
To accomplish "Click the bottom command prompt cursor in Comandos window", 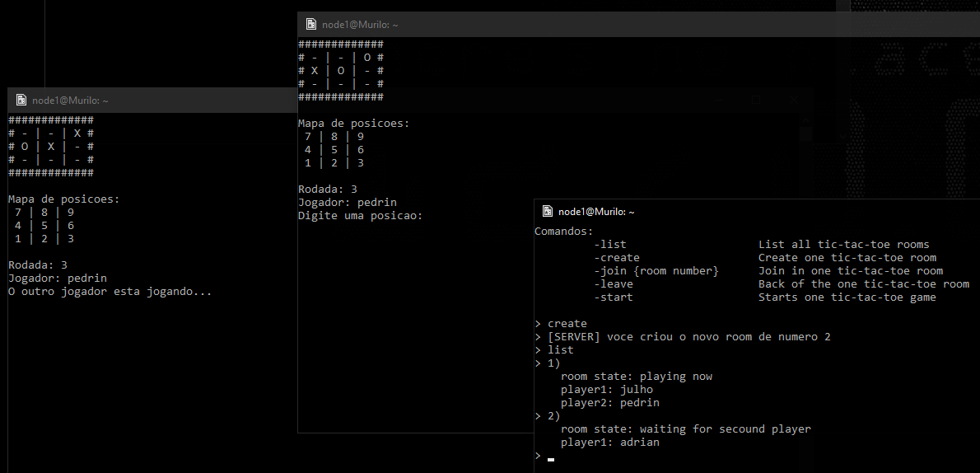I will 551,459.
